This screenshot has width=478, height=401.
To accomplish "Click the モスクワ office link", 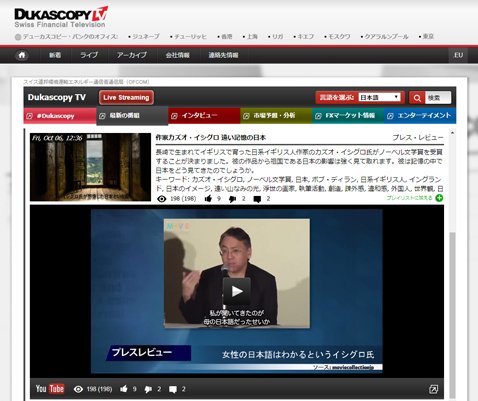I will coord(339,36).
